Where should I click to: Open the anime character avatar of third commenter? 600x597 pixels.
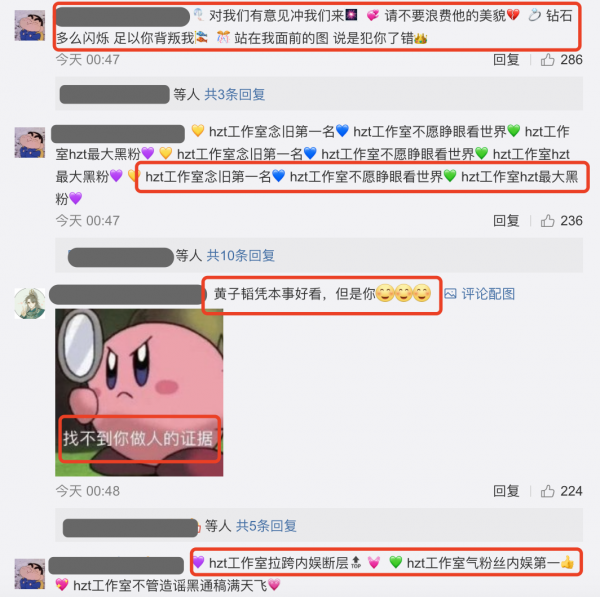pos(29,303)
